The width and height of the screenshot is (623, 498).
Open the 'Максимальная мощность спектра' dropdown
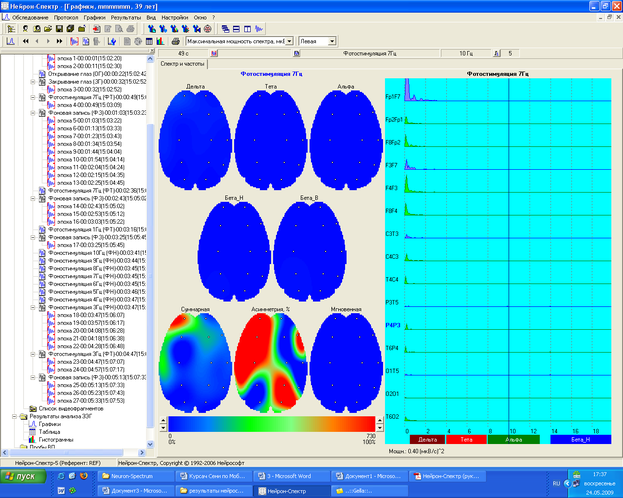(x=289, y=41)
